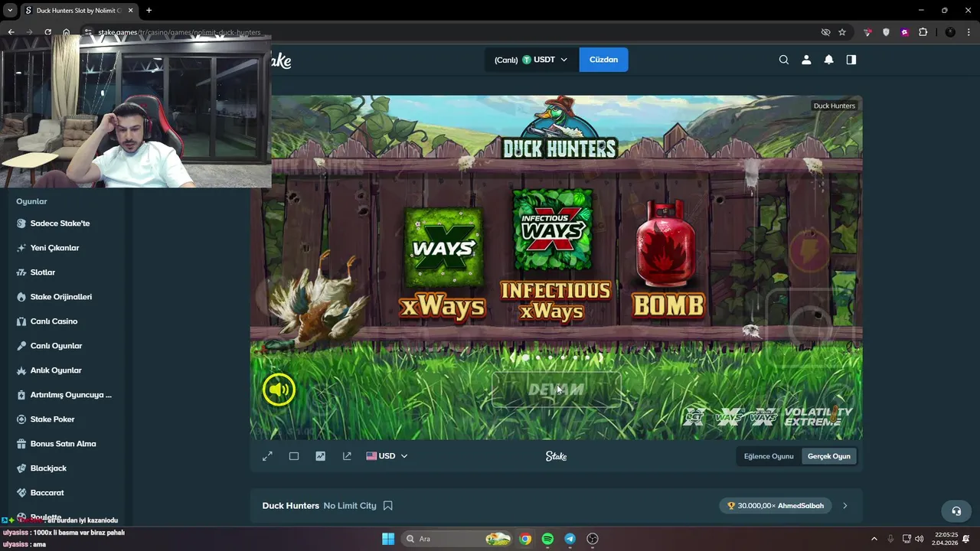Click Chrome icon in the taskbar

pos(525,539)
